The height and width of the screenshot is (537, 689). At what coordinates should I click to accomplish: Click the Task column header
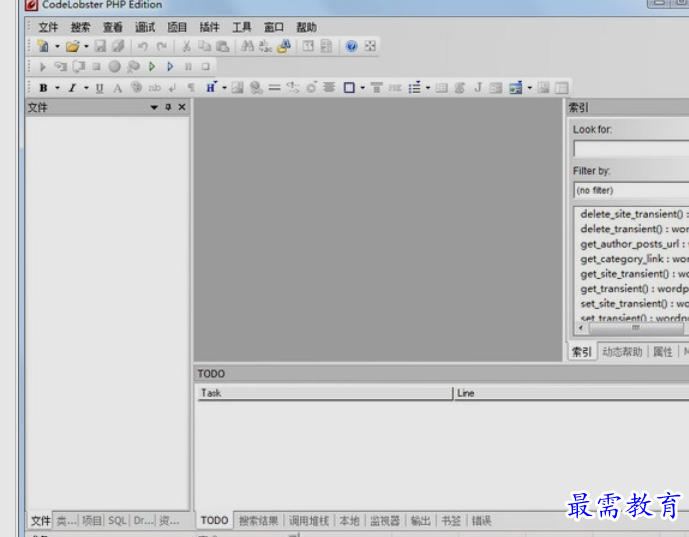coord(325,393)
